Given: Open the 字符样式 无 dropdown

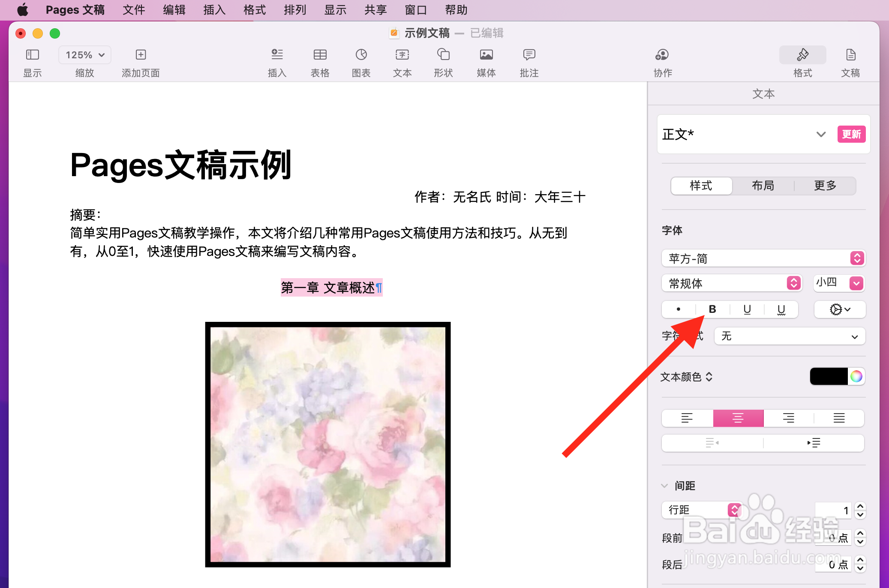Looking at the screenshot, I should (x=790, y=336).
